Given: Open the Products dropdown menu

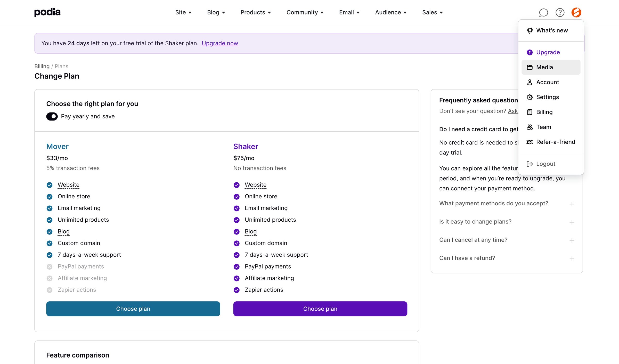Looking at the screenshot, I should 256,12.
